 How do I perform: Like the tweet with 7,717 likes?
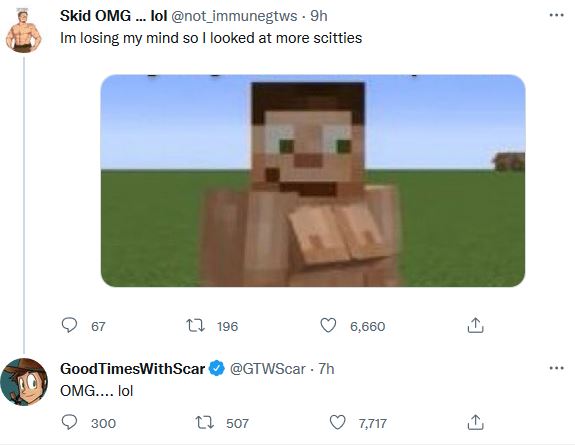click(337, 422)
